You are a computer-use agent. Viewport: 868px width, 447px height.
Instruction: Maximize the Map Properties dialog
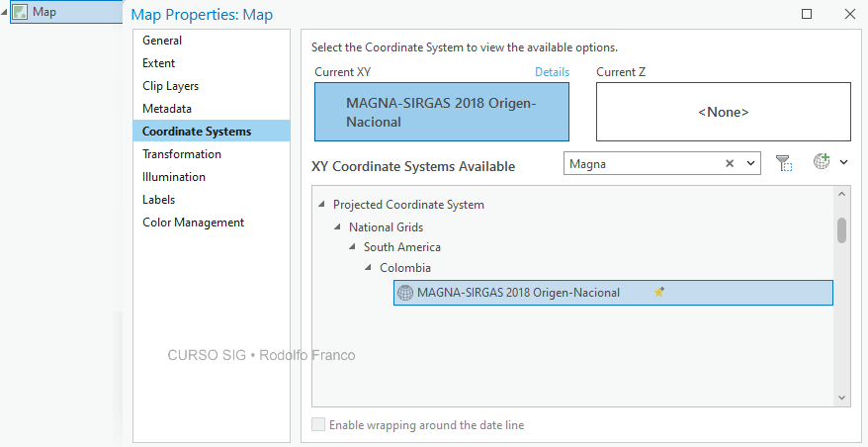pos(807,14)
